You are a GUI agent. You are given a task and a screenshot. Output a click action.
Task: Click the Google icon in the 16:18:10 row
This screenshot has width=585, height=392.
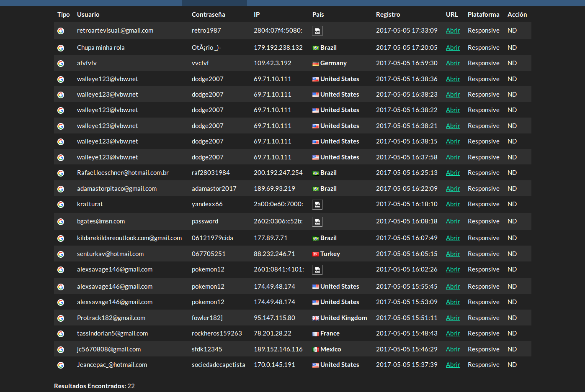61,205
